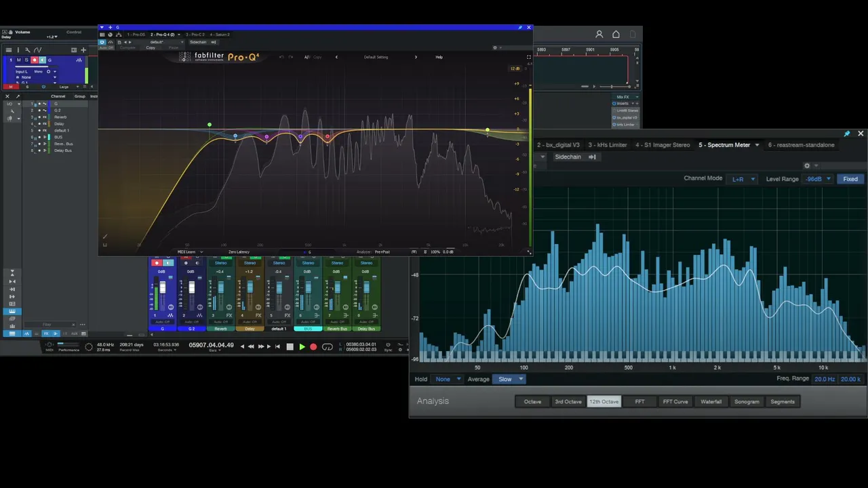Screen dimensions: 868x488
Task: Click the FX filter icon below the console
Action: pyautogui.click(x=47, y=333)
